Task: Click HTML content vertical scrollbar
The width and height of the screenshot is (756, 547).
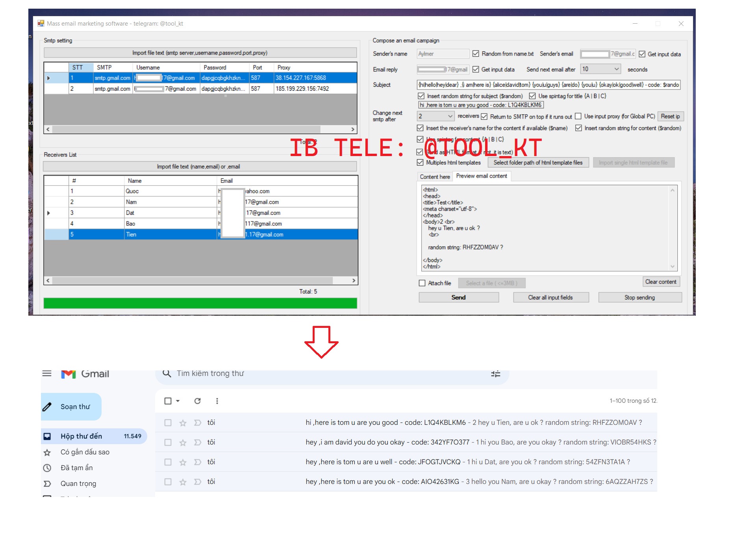Action: coord(673,228)
